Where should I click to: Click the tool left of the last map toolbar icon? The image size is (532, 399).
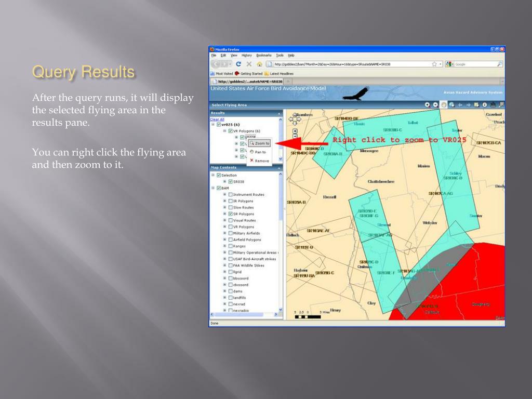(x=493, y=105)
